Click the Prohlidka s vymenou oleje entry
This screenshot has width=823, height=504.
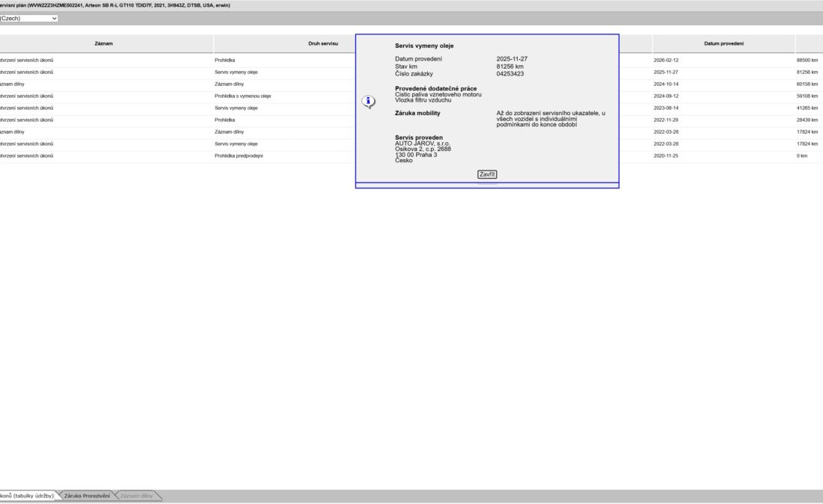pos(242,96)
